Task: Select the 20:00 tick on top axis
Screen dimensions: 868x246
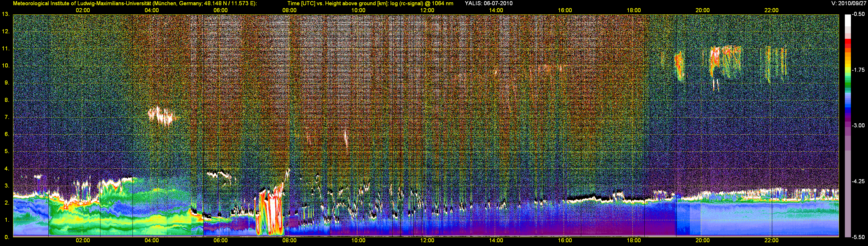Action: 703,10
